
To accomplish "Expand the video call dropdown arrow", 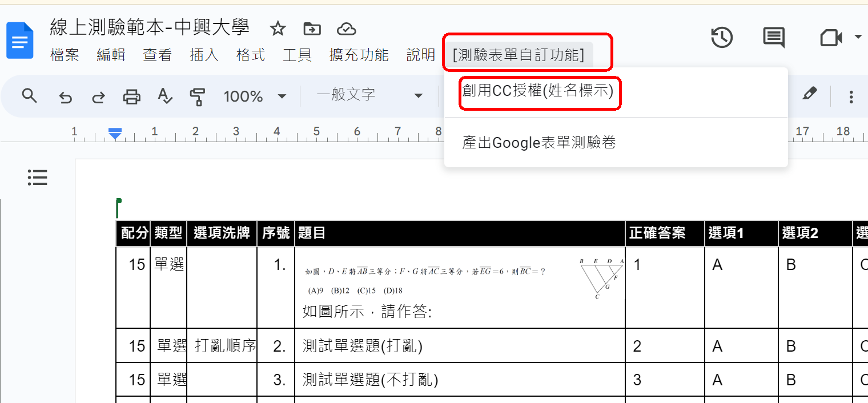I will tap(858, 38).
